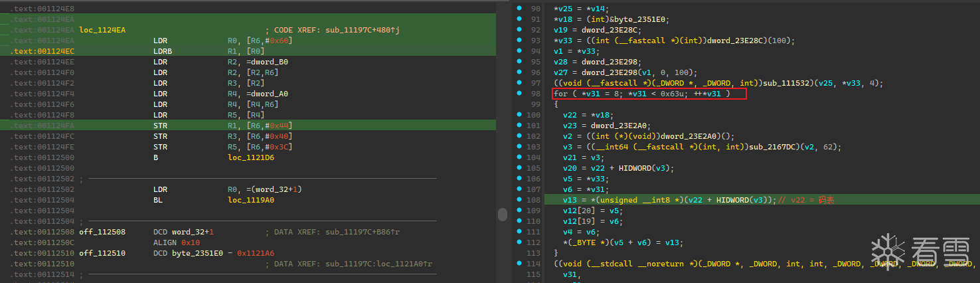
Task: Click v20 = v22 + HIDWORD(v3) statement
Action: (618, 168)
